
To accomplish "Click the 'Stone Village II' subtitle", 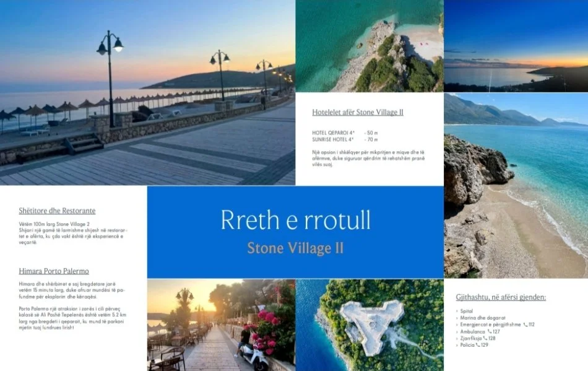I will coord(295,248).
